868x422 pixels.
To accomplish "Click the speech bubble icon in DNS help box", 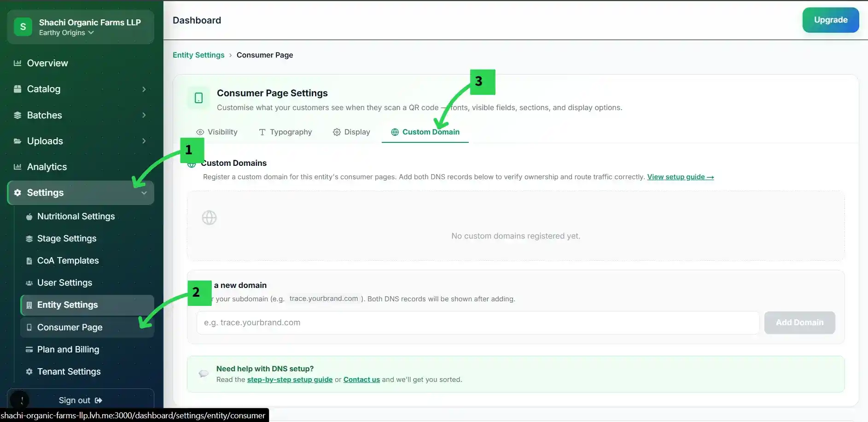I will coord(204,373).
